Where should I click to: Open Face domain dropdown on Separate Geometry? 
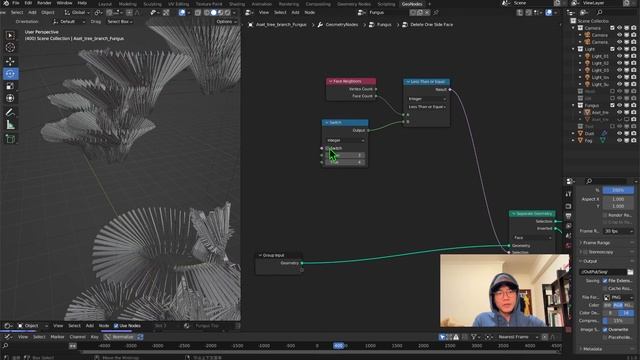pos(532,237)
